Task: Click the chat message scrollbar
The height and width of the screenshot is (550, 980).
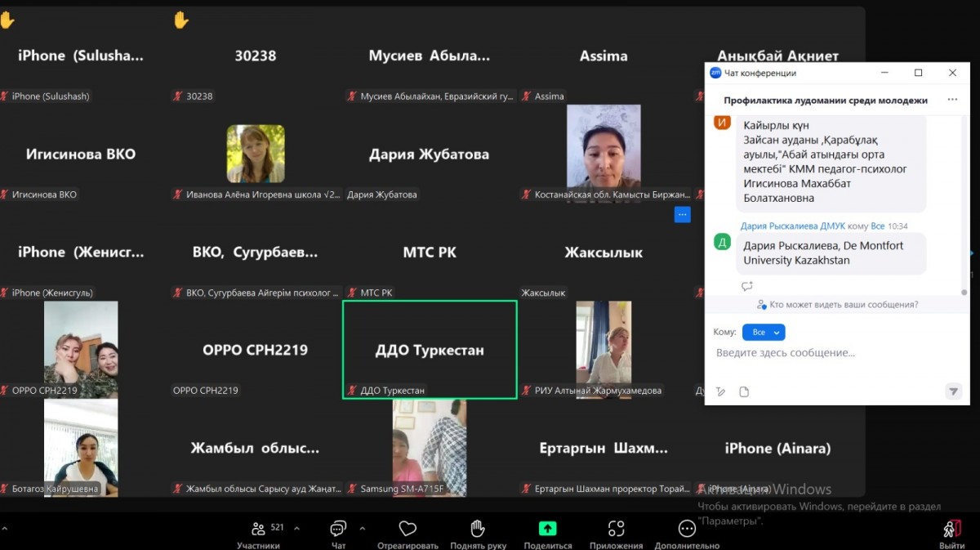Action: (x=964, y=204)
